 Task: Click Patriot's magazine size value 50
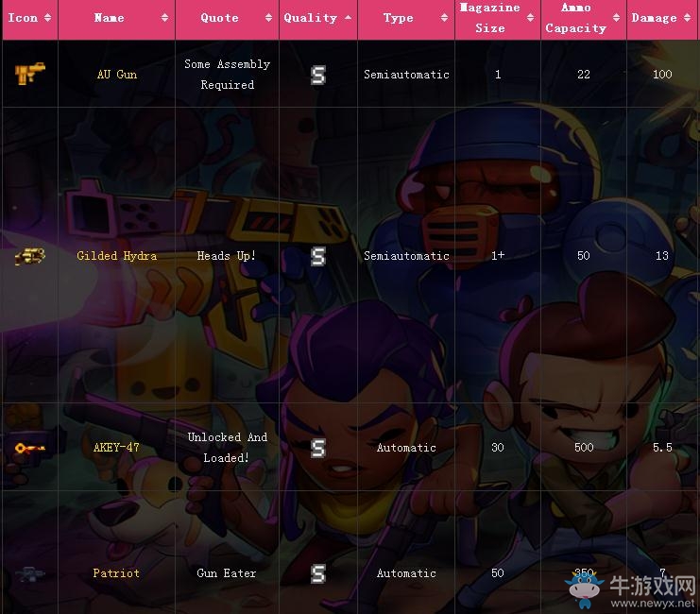point(498,573)
